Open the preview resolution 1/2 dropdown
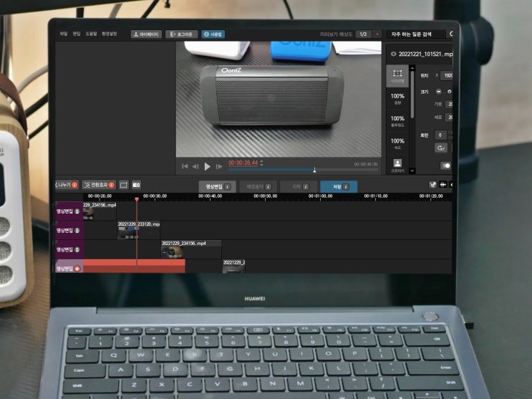532x399 pixels. 369,34
